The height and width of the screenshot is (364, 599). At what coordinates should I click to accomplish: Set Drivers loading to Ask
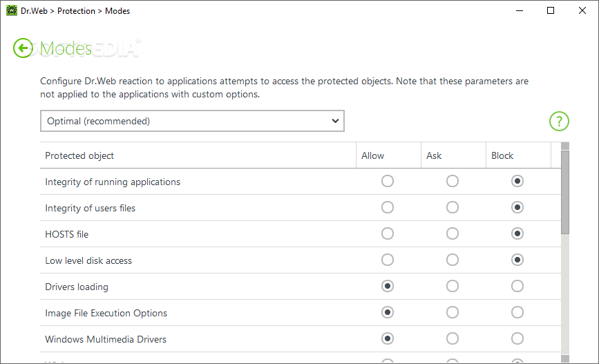453,286
